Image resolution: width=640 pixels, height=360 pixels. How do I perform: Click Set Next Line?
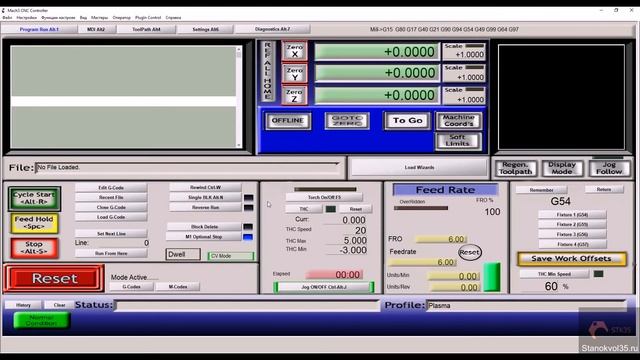pos(111,234)
